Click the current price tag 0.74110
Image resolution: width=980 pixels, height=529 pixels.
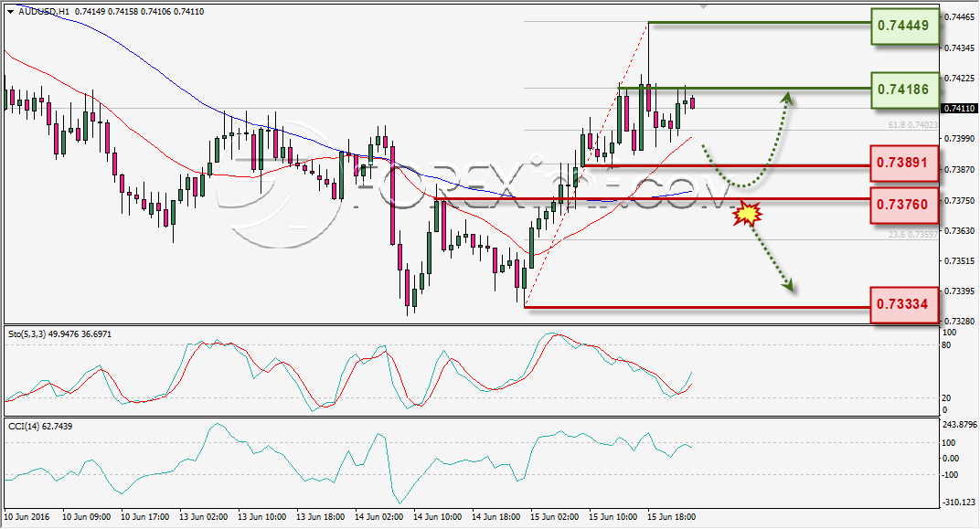pos(959,108)
